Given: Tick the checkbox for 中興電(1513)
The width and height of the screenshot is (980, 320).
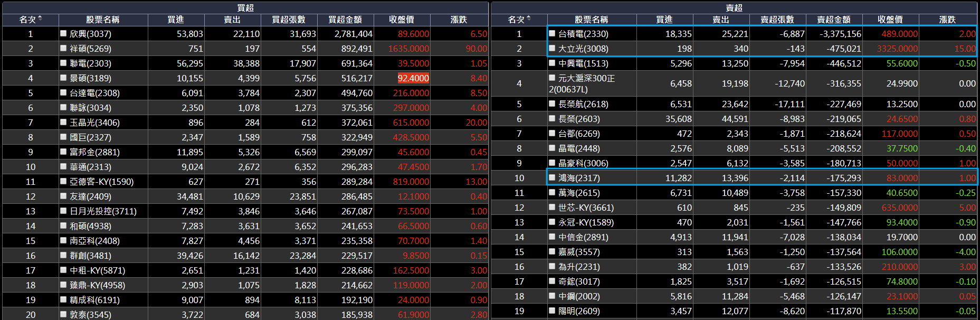Looking at the screenshot, I should coord(552,63).
